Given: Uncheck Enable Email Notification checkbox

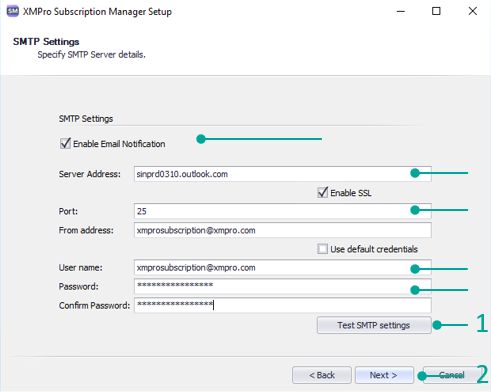Looking at the screenshot, I should pyautogui.click(x=65, y=143).
